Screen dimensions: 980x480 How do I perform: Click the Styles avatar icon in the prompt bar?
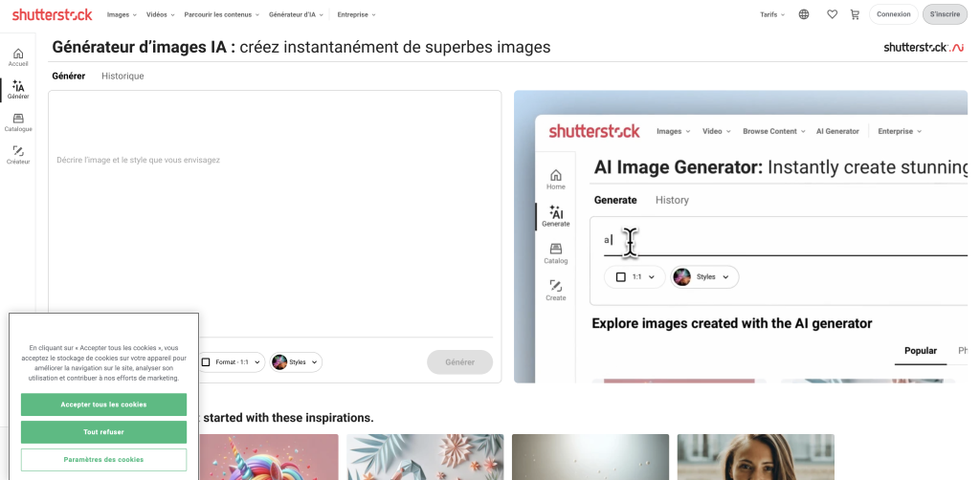click(x=279, y=362)
